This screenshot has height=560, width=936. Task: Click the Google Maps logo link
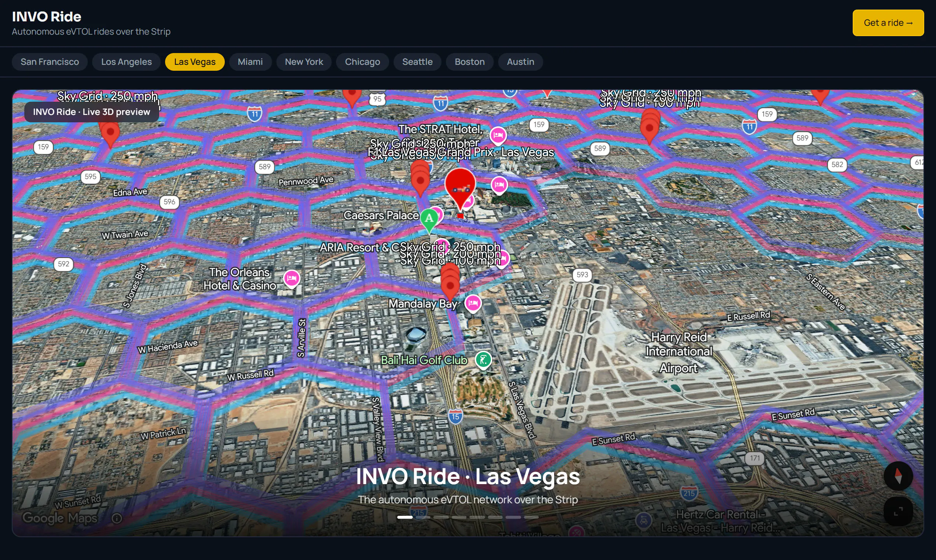pos(60,518)
